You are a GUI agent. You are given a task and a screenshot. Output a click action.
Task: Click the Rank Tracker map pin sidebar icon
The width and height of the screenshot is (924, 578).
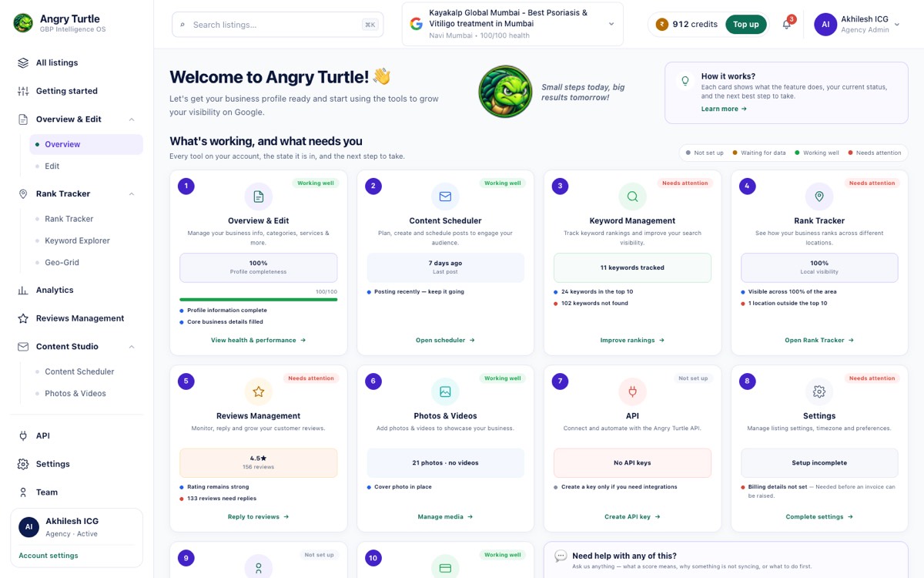tap(23, 193)
